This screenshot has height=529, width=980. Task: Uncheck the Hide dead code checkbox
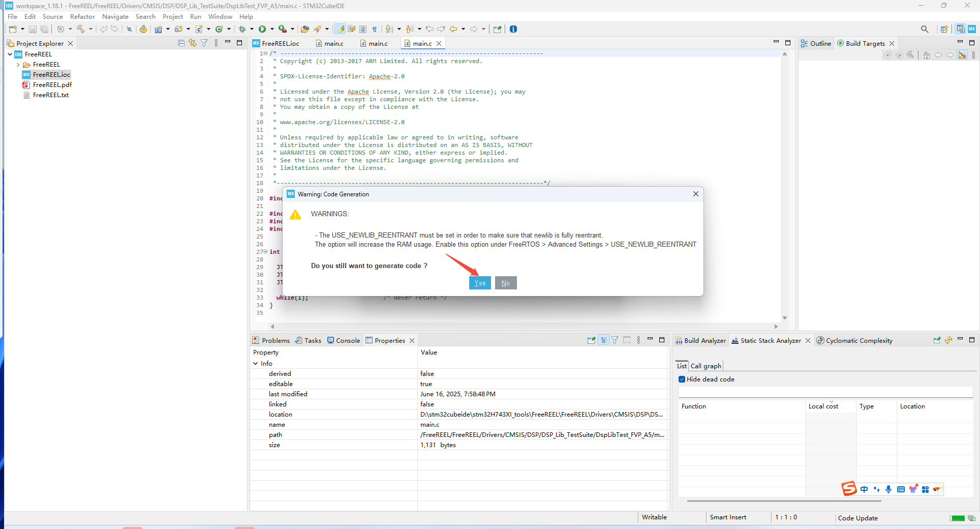pos(682,379)
